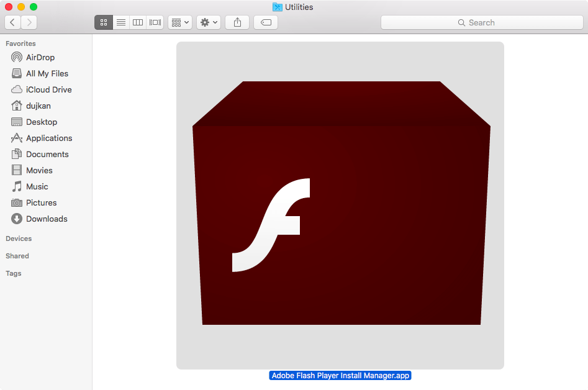Click the iCloud Drive cloud icon
Screen dimensions: 588x390
pyautogui.click(x=17, y=89)
